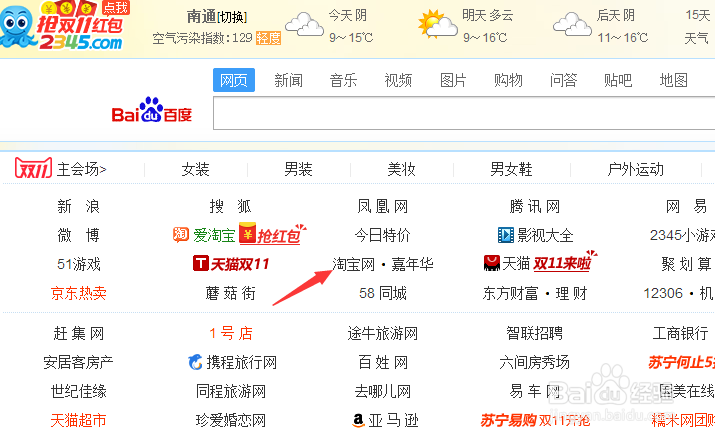
Task: Open the Baidu logo link
Action: (x=151, y=110)
